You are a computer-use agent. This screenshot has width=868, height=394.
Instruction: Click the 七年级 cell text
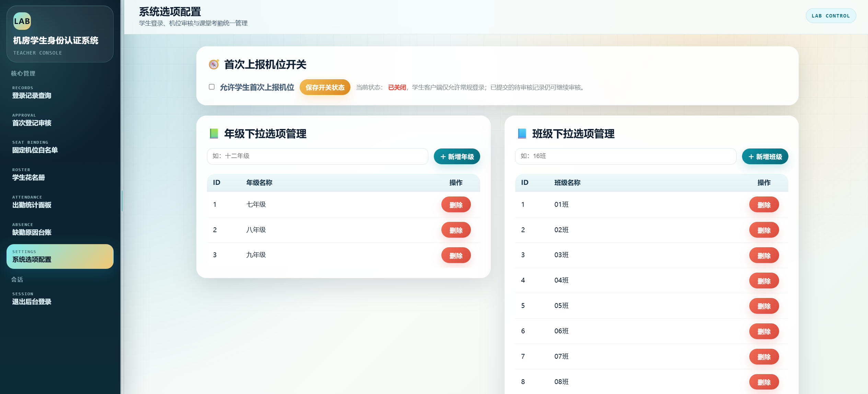(256, 204)
